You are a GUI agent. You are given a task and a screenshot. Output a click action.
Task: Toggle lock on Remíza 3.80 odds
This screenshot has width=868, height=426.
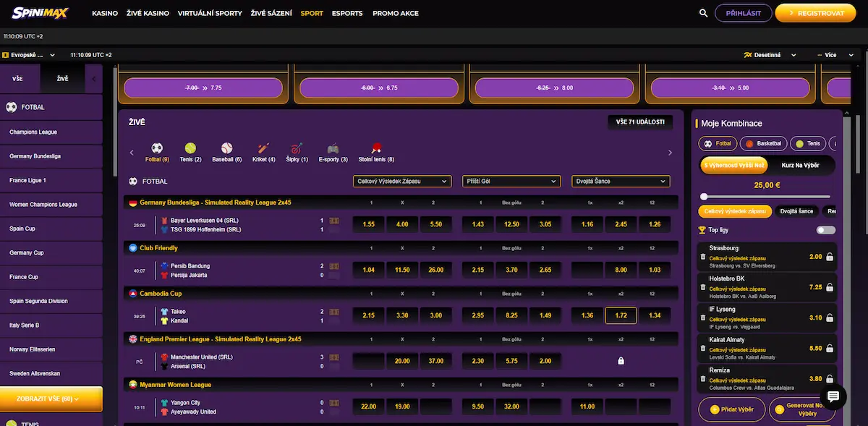coord(829,378)
